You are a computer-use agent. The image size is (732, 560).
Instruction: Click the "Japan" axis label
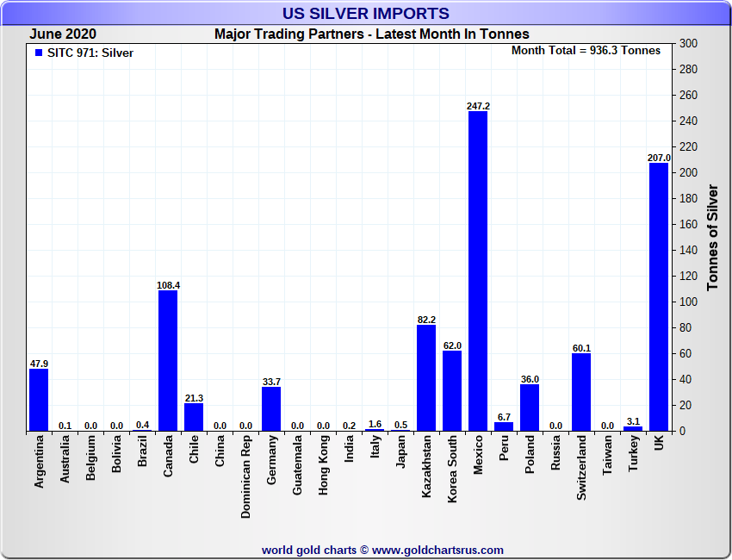point(400,451)
